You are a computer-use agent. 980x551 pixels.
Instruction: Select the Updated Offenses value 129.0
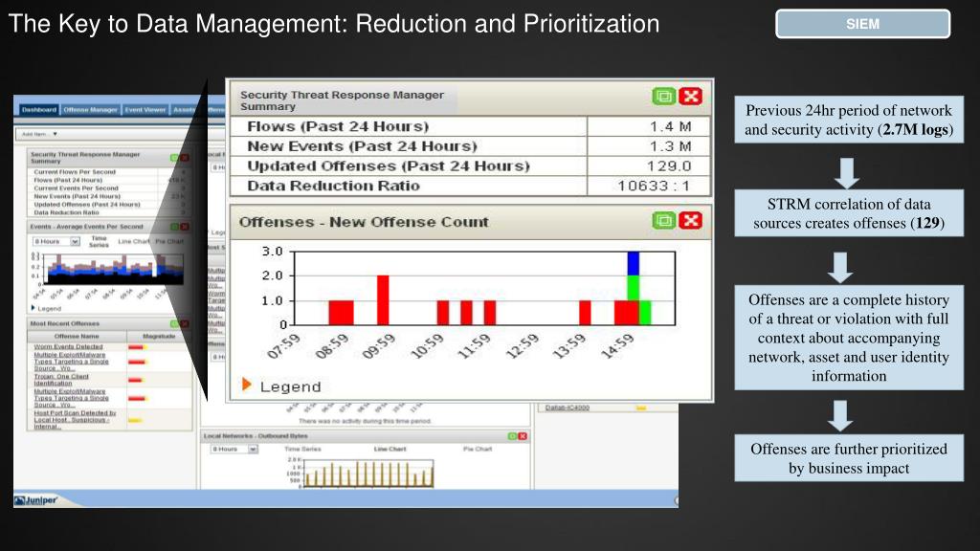(669, 166)
